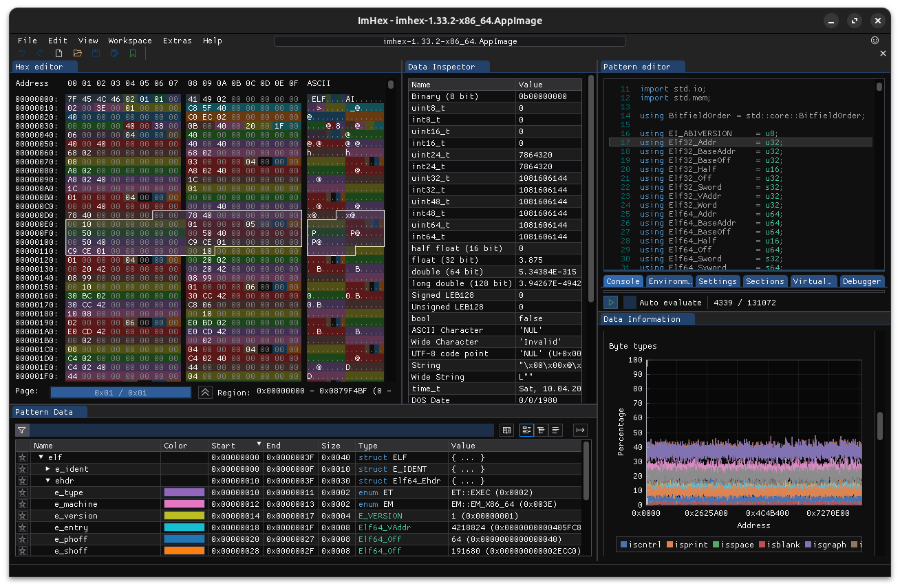Select the Data Information panel tab

tap(647, 319)
